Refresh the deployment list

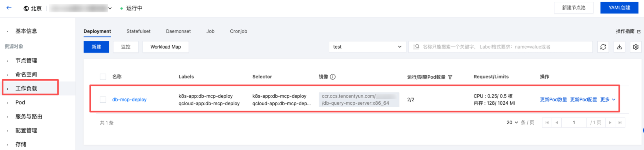tap(603, 47)
